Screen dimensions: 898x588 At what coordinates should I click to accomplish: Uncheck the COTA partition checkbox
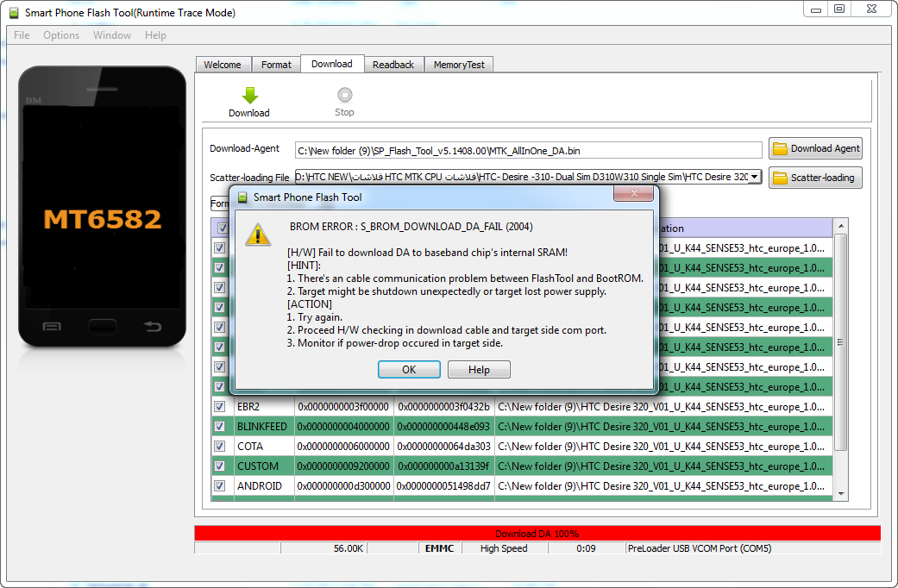(219, 446)
